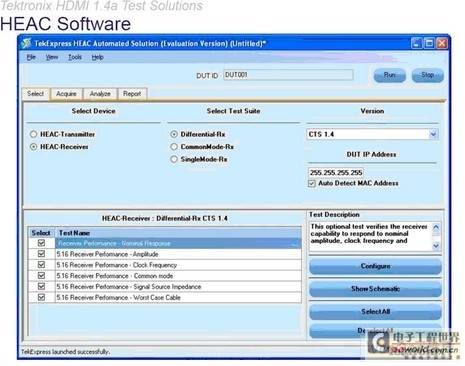Click the DUT IP Address field

336,173
